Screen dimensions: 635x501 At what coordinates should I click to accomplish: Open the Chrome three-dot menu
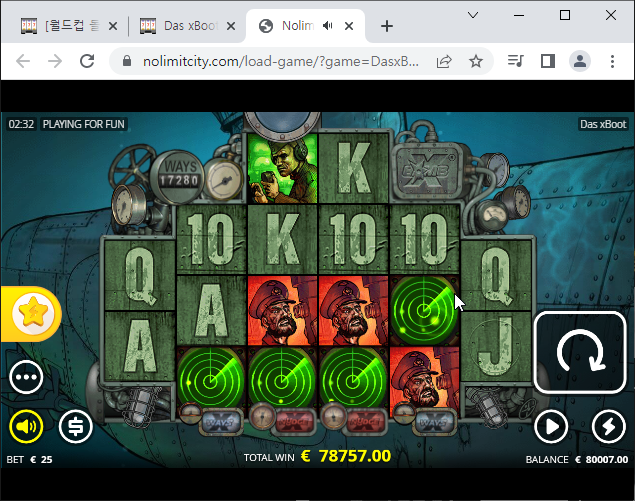[612, 61]
